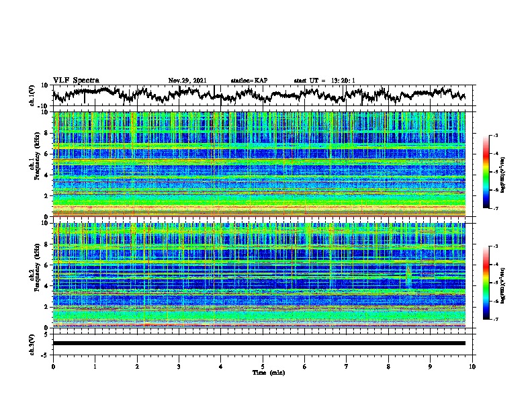
Task: Click time axis tick label 2
Action: click(137, 367)
